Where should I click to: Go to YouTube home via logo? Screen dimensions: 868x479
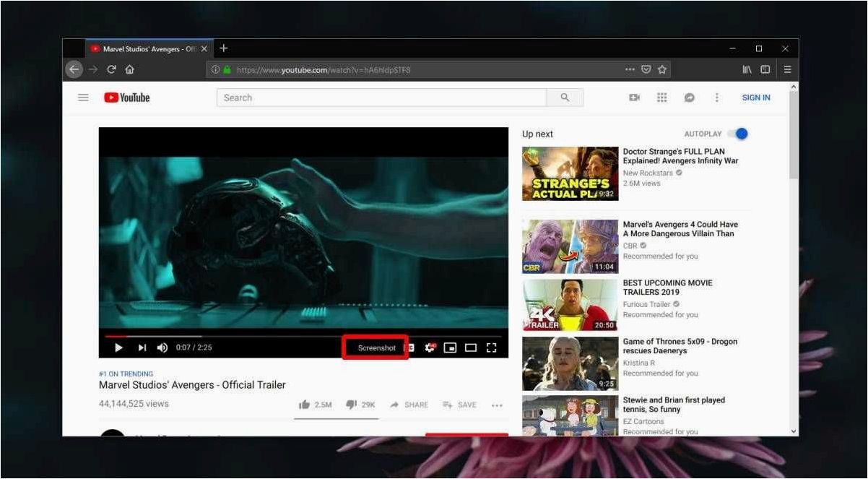(x=126, y=98)
